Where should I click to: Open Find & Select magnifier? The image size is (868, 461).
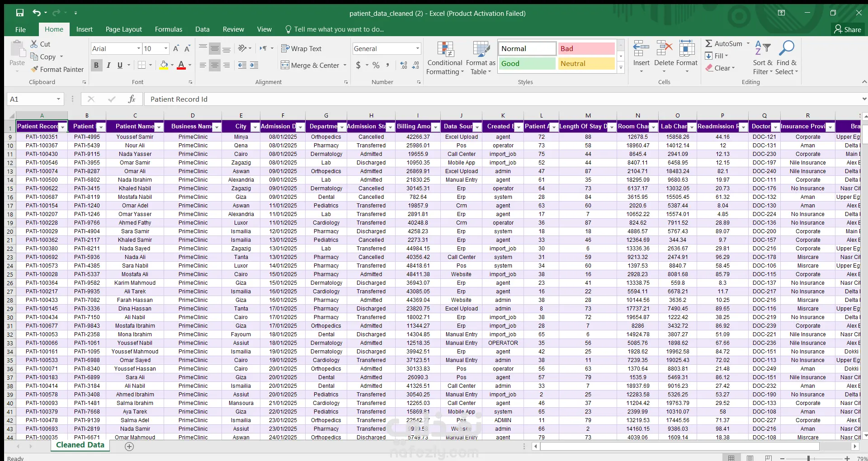[787, 58]
